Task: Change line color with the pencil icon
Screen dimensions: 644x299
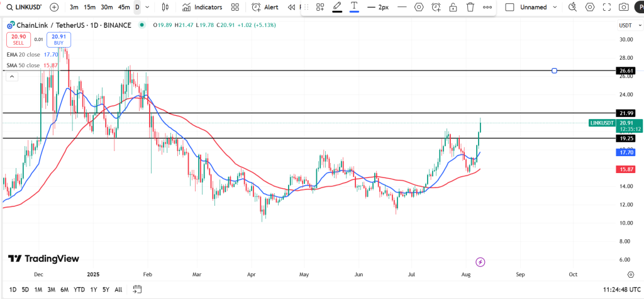Action: [x=337, y=7]
